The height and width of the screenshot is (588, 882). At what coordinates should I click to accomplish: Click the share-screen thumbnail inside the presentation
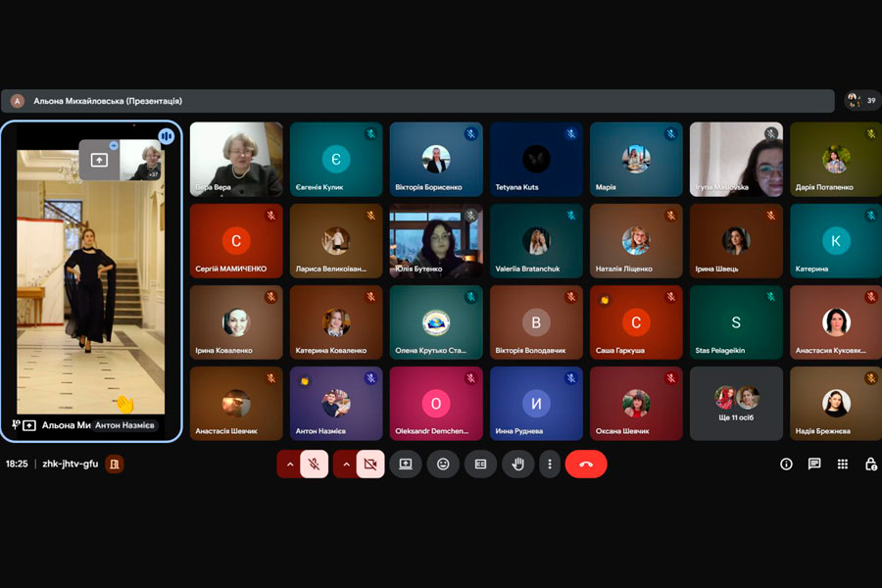pyautogui.click(x=99, y=161)
